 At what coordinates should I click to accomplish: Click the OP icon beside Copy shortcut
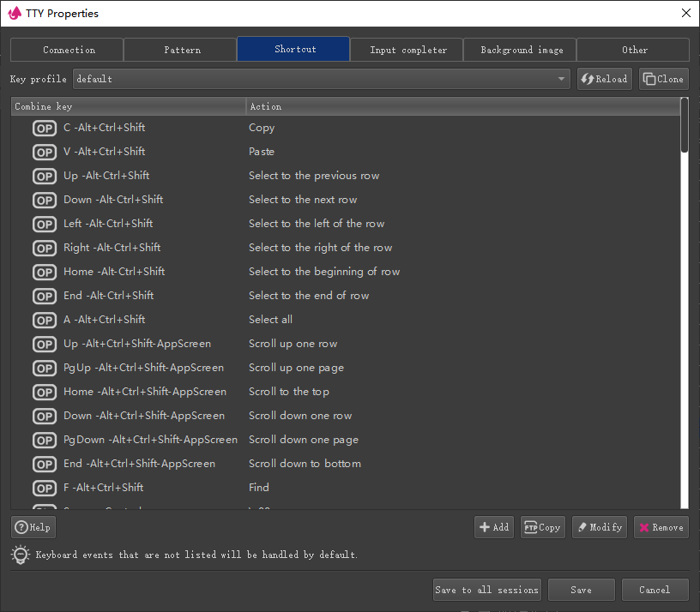[x=45, y=129]
